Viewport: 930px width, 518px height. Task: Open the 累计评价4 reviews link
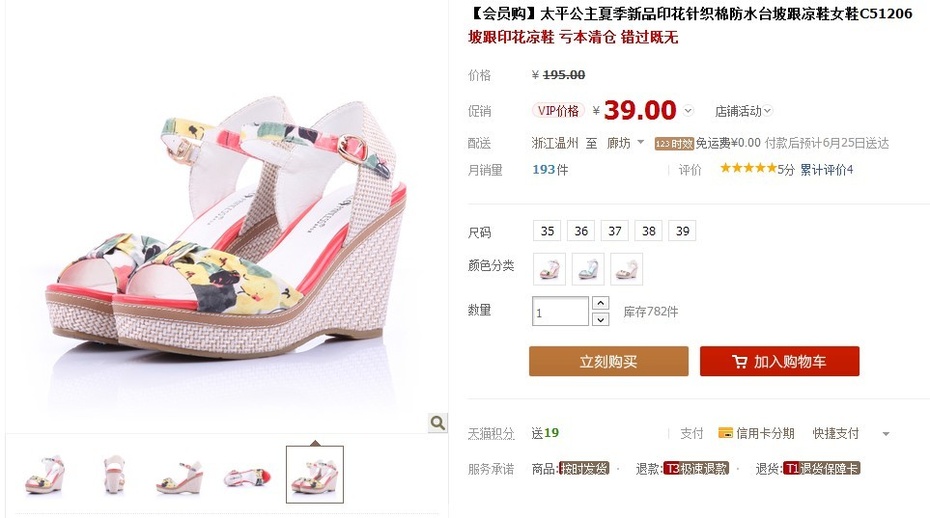pyautogui.click(x=827, y=170)
